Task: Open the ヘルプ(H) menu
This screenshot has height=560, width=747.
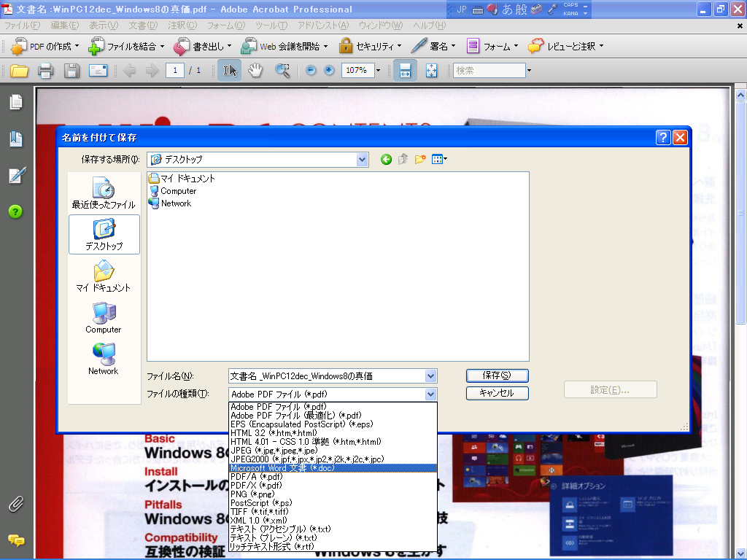Action: tap(429, 26)
